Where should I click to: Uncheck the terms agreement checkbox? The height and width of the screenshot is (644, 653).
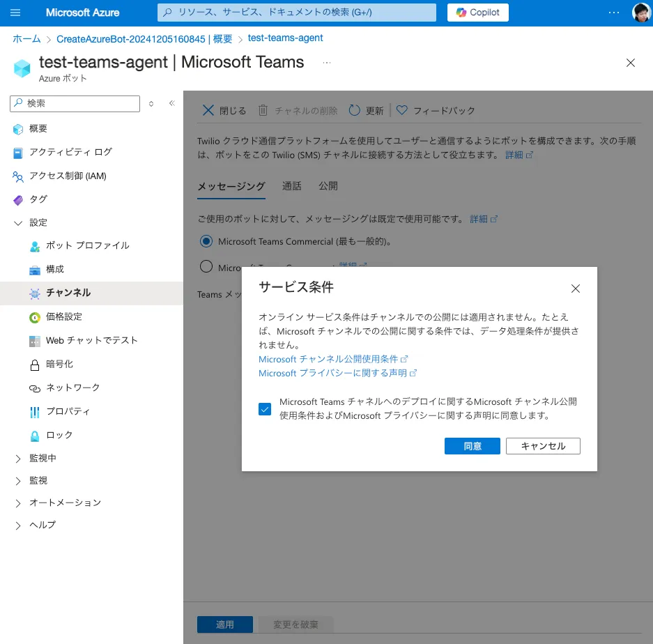265,409
